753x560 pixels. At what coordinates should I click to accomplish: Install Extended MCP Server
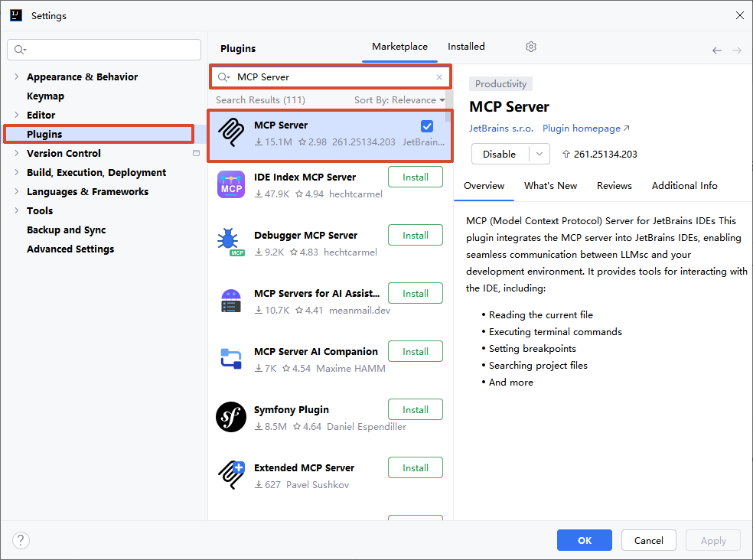(x=416, y=467)
